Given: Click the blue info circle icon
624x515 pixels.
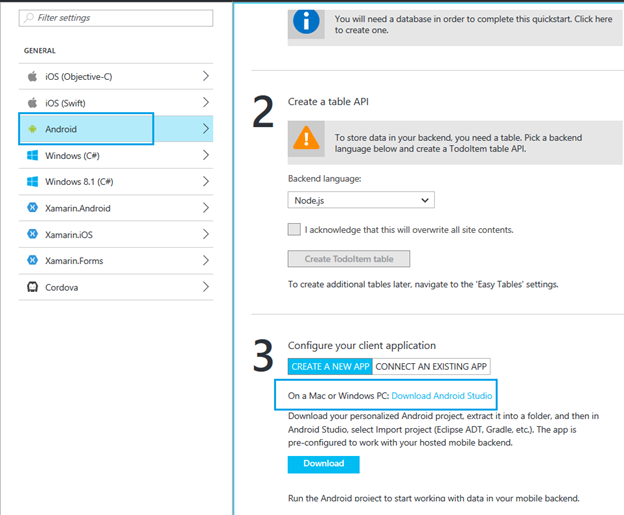Looking at the screenshot, I should point(306,21).
